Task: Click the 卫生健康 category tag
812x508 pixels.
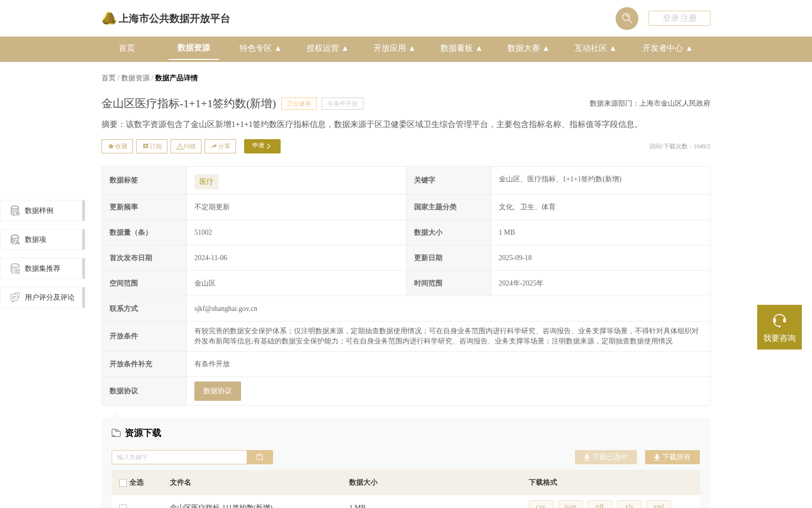Action: pyautogui.click(x=299, y=104)
